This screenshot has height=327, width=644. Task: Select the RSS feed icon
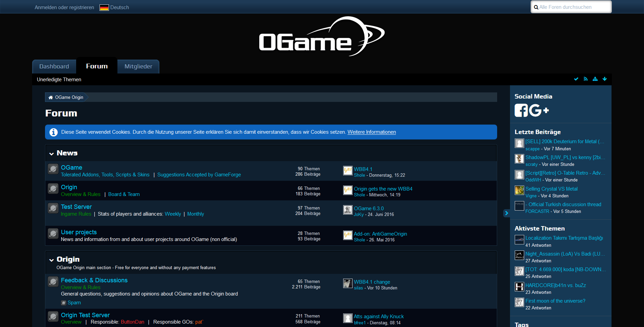coord(586,79)
